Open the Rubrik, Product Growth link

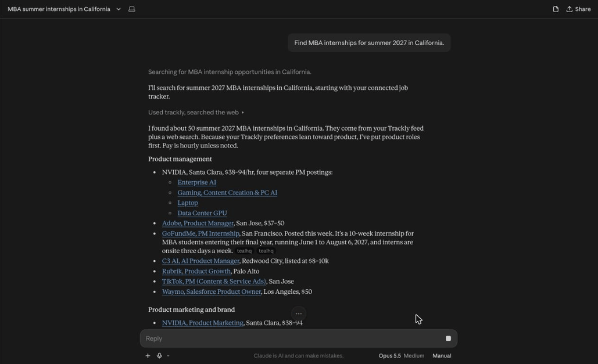pos(196,271)
